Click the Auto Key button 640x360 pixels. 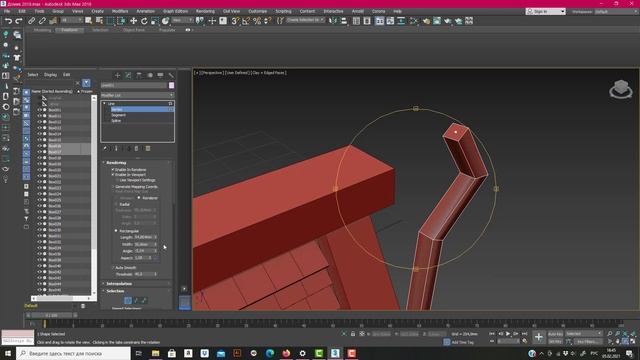click(555, 334)
